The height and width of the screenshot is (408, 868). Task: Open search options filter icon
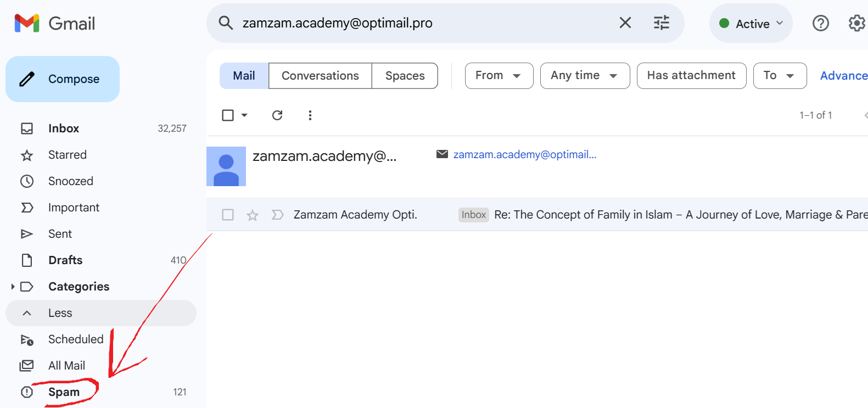(661, 23)
